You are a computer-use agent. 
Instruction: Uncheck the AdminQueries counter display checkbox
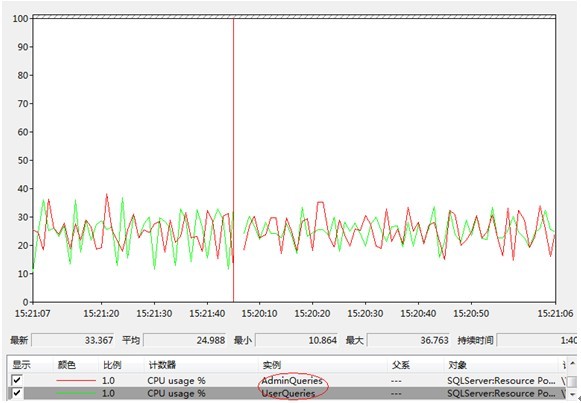17,380
